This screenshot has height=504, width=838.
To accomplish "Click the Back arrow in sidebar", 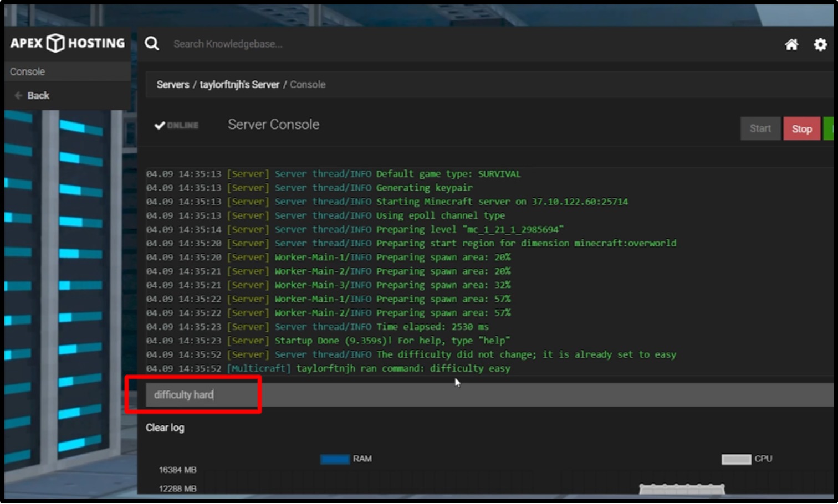I will tap(19, 95).
